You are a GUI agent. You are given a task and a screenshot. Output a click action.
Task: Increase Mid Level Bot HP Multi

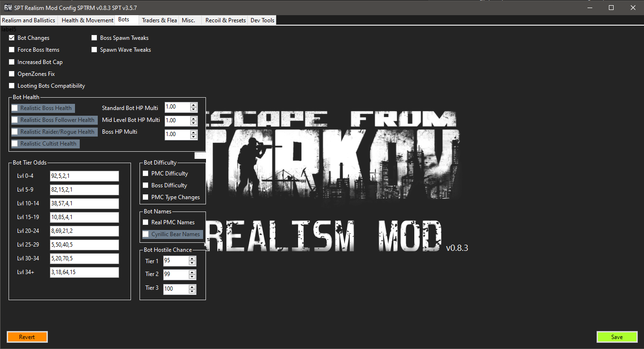193,119
